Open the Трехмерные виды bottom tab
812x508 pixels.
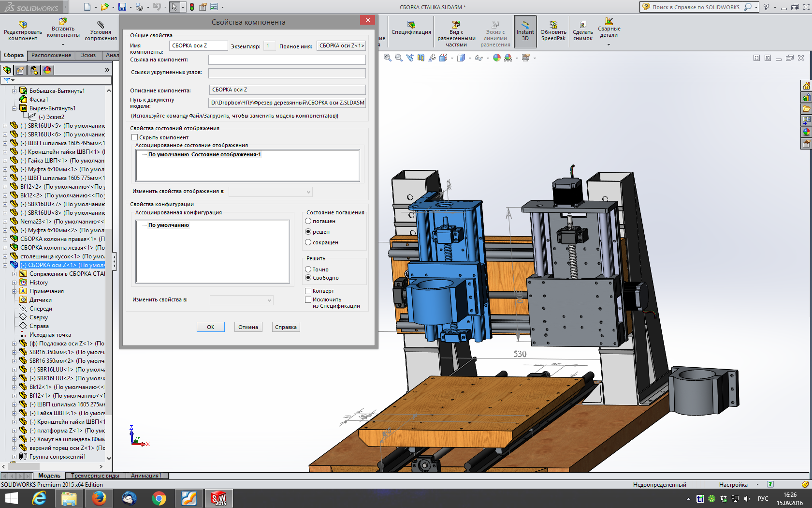pos(95,476)
